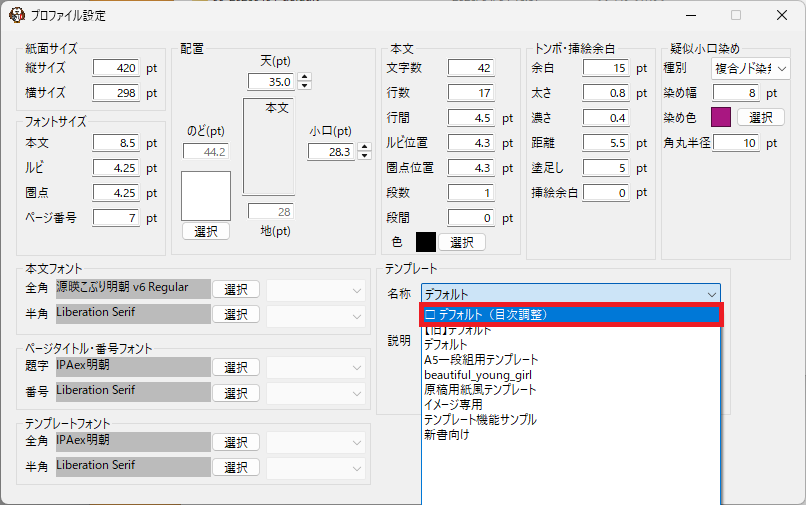This screenshot has height=505, width=806.
Task: Click the 行数 input field
Action: (471, 93)
